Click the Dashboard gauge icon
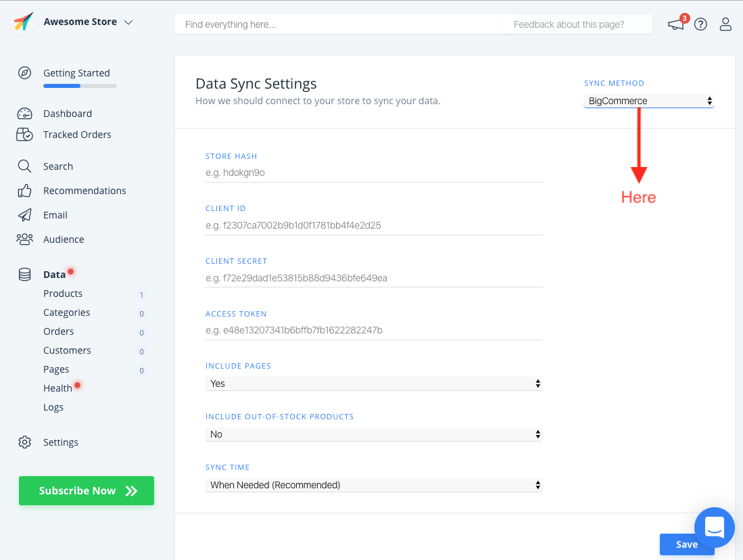The image size is (743, 560). pyautogui.click(x=24, y=114)
